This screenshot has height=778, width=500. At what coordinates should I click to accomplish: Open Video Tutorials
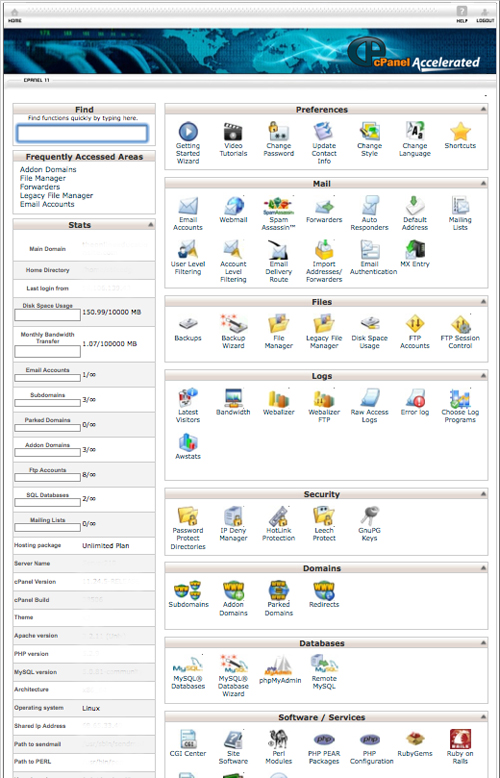click(x=233, y=132)
